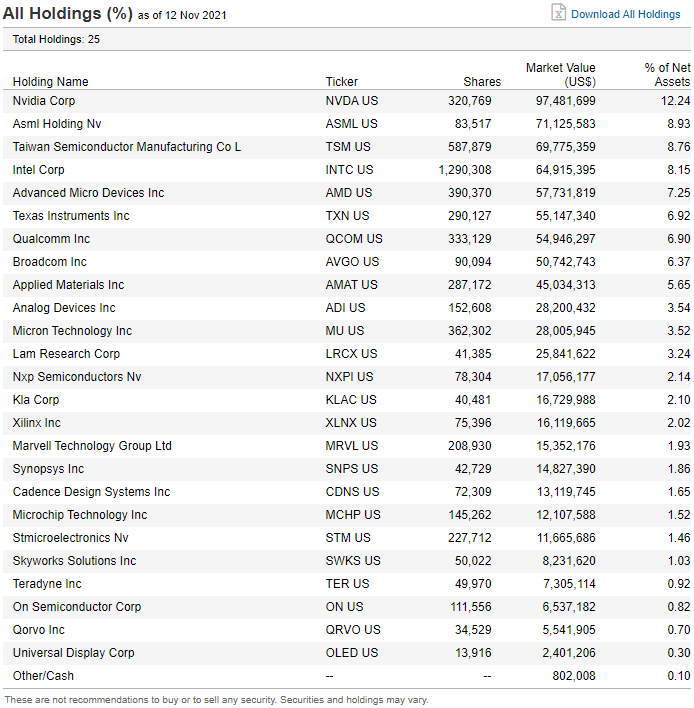Click Qualcomm Inc in the holdings list
Viewport: 694px width, 708px height.
click(51, 239)
